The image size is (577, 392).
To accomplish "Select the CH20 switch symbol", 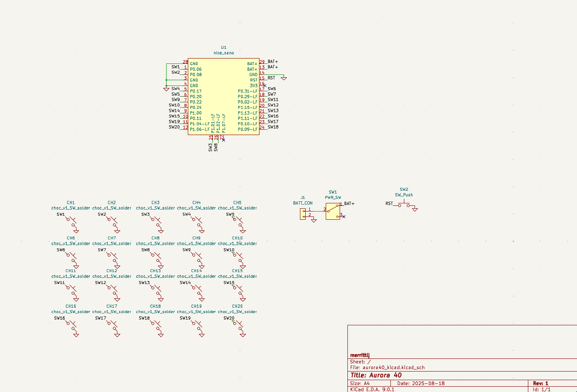I will [240, 328].
